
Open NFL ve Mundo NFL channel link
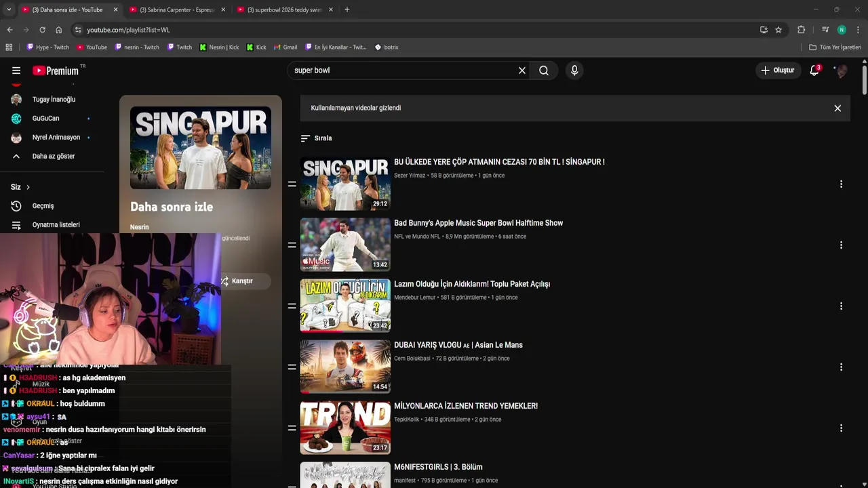(417, 237)
